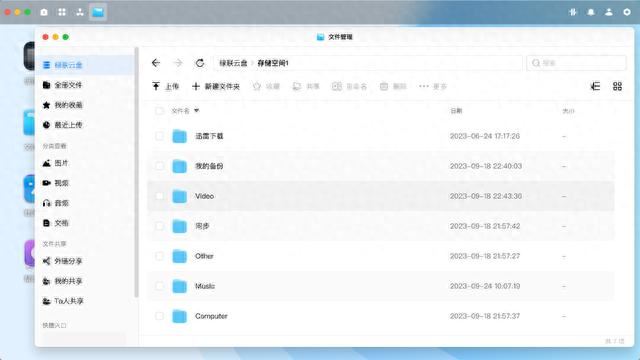Image resolution: width=640 pixels, height=360 pixels.
Task: Go forward with the right arrow
Action: (178, 63)
